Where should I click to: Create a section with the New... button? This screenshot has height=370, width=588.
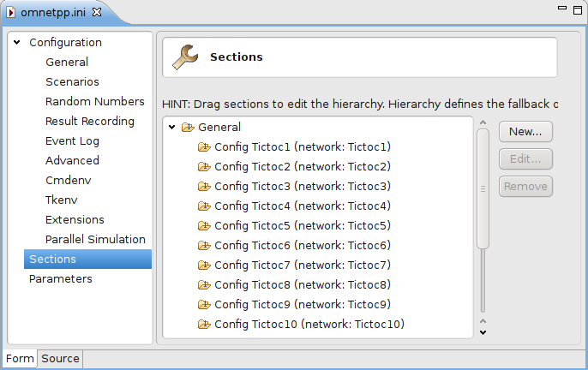[525, 132]
